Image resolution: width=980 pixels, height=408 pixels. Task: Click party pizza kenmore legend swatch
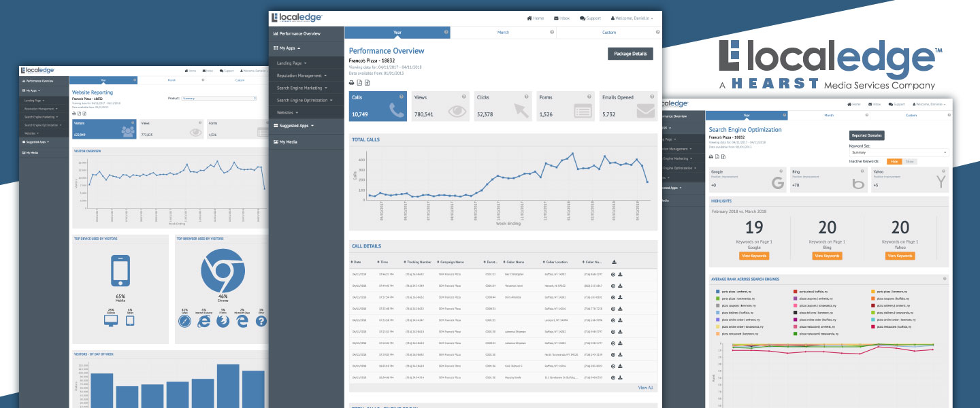click(872, 291)
